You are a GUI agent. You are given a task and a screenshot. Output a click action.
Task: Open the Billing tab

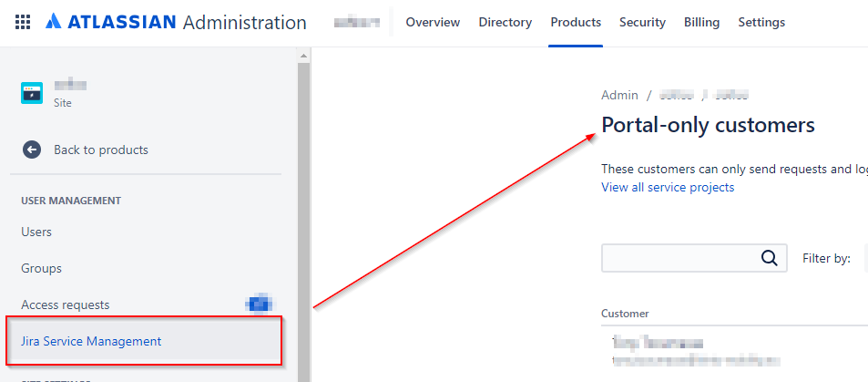point(701,22)
